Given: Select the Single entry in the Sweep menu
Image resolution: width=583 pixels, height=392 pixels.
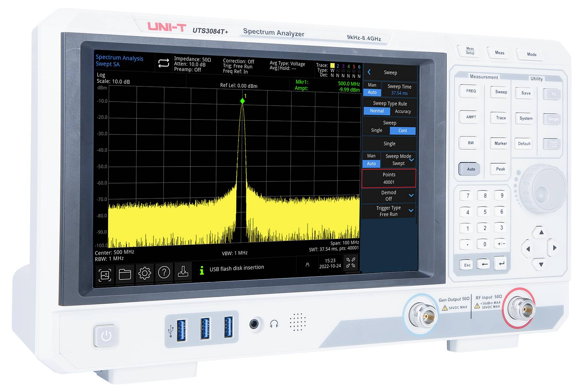Looking at the screenshot, I should click(389, 144).
